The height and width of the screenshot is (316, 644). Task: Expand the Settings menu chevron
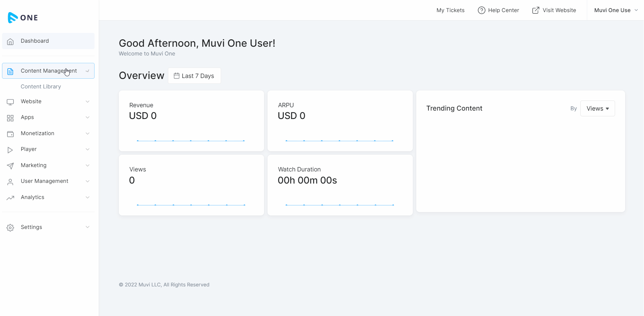click(x=87, y=227)
